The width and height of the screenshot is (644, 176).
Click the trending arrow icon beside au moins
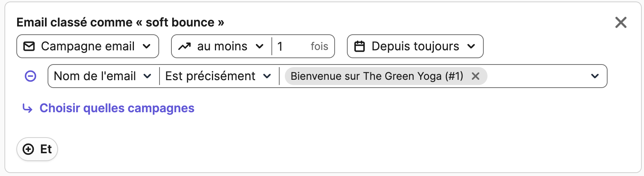pos(184,46)
